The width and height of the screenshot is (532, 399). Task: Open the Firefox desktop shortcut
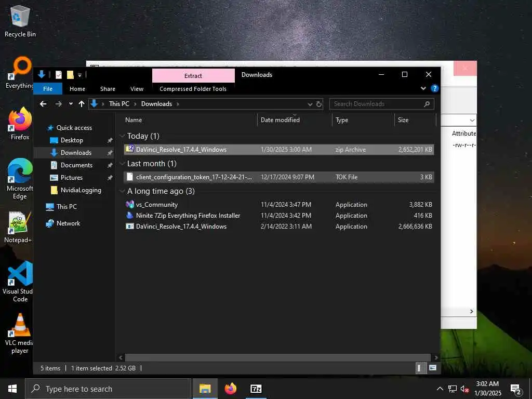pos(20,124)
